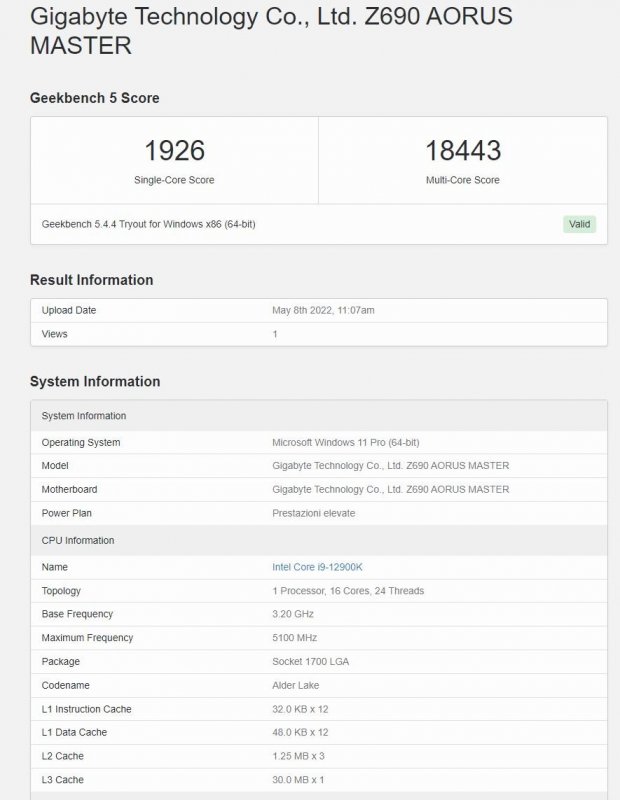Select the 32.0 KB x 12 value
This screenshot has height=800, width=620.
(x=300, y=709)
